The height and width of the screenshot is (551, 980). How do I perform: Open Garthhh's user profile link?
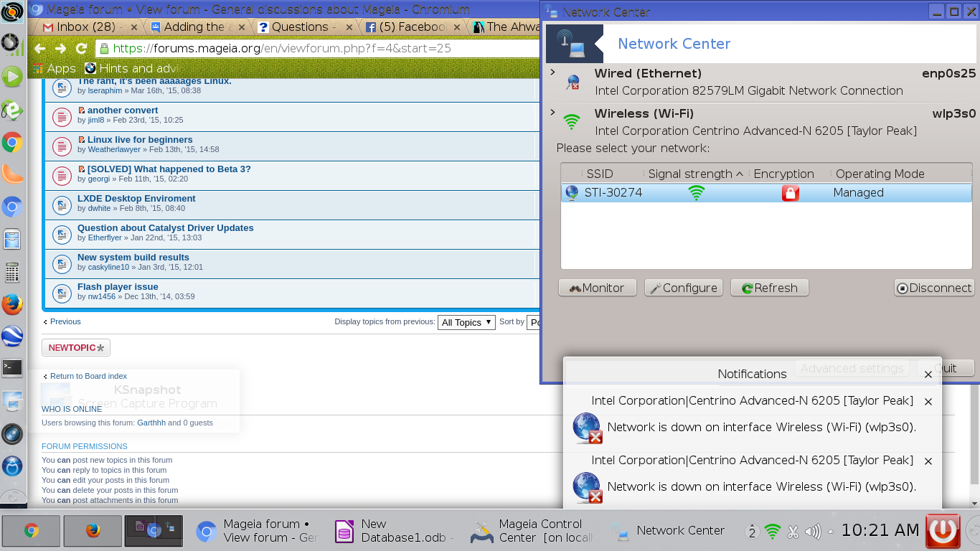[x=151, y=423]
